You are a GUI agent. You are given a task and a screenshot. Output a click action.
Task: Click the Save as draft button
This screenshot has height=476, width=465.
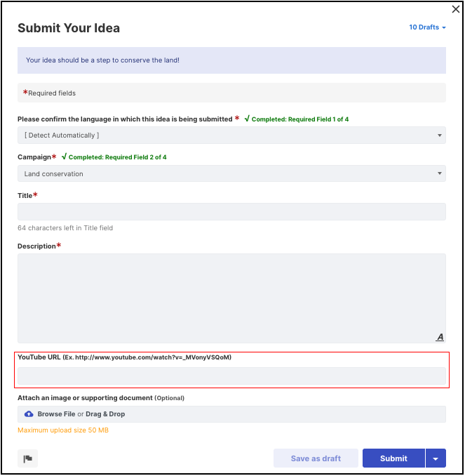click(x=316, y=458)
